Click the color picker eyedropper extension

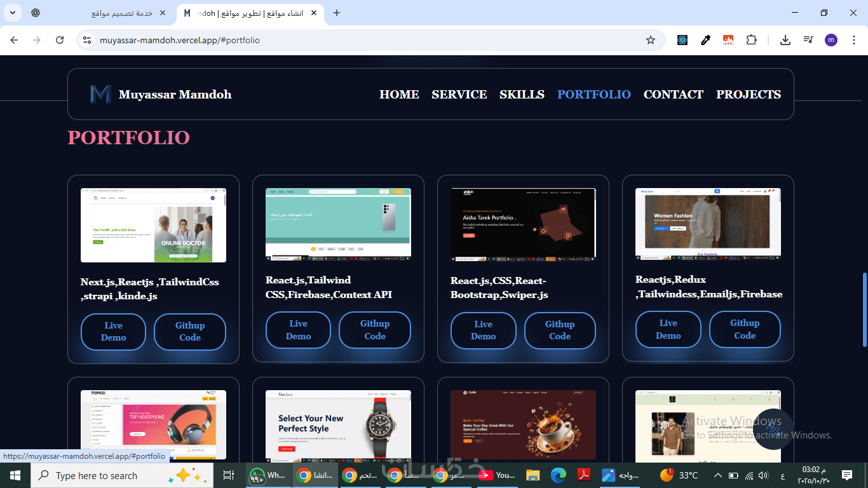click(705, 40)
